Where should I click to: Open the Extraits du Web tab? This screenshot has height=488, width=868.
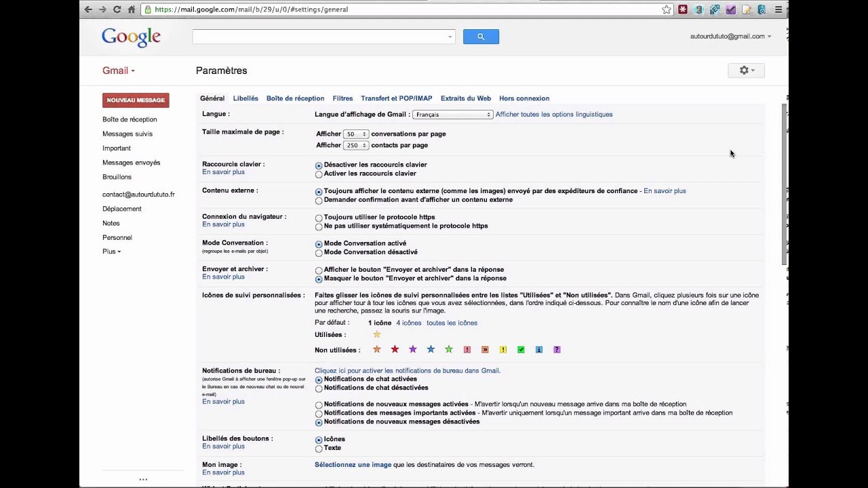(466, 98)
